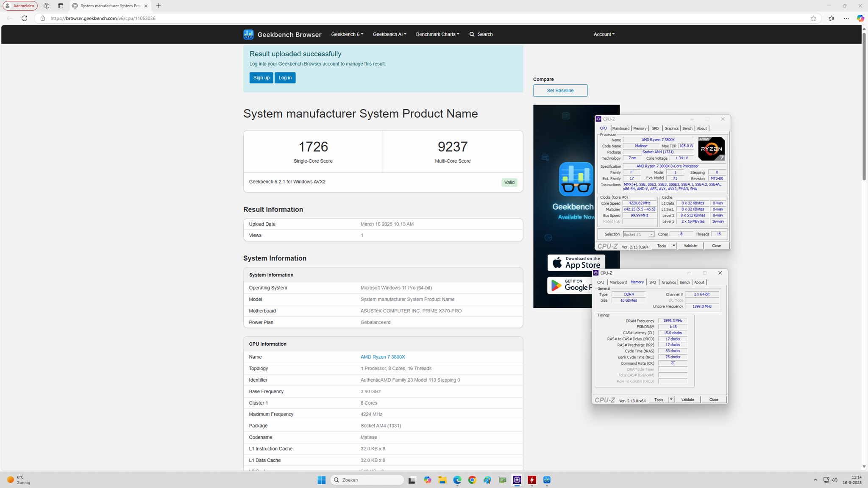Open weather widget showing 6°C
The width and height of the screenshot is (868, 488).
click(19, 480)
